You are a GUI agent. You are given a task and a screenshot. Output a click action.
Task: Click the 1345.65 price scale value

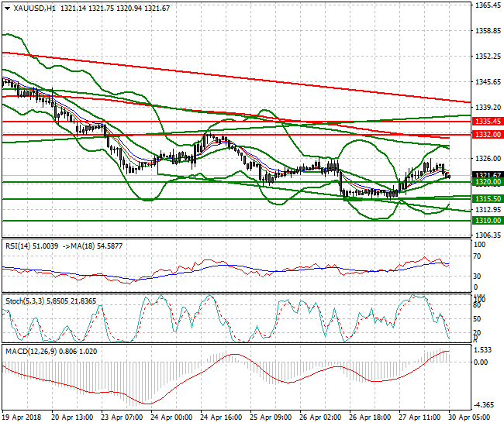click(488, 82)
